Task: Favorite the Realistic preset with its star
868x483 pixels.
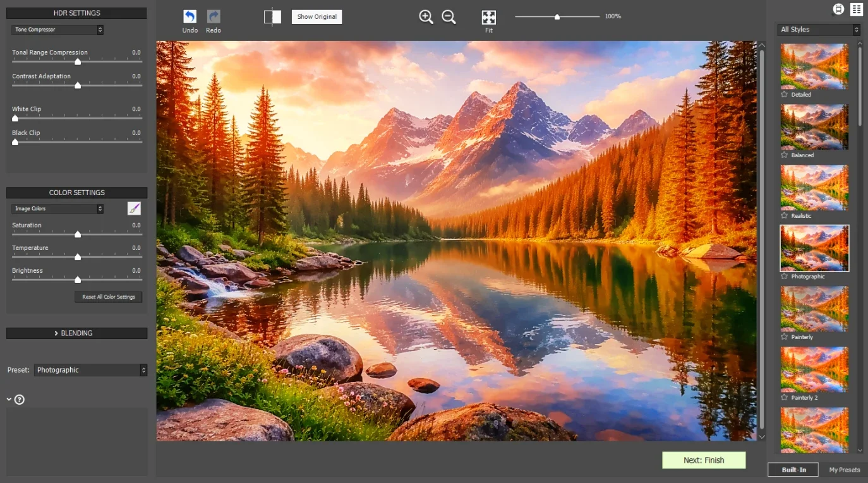Action: 785,215
